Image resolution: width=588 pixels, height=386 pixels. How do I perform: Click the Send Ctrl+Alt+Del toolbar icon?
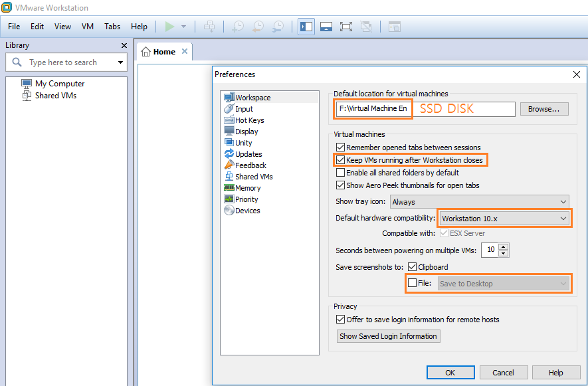(209, 27)
